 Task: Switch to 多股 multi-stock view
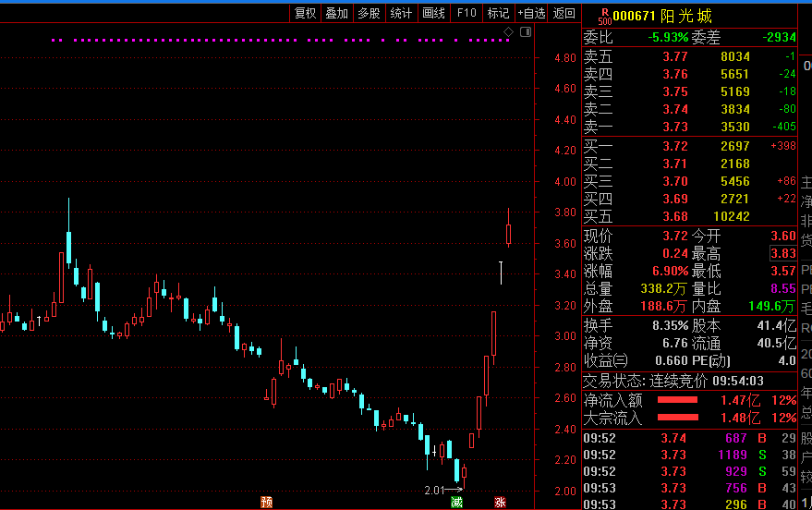[369, 13]
